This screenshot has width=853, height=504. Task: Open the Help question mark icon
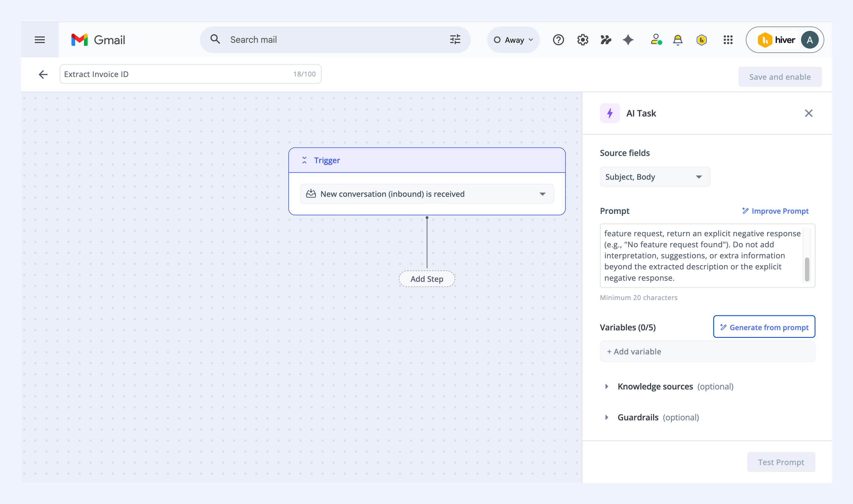[558, 40]
